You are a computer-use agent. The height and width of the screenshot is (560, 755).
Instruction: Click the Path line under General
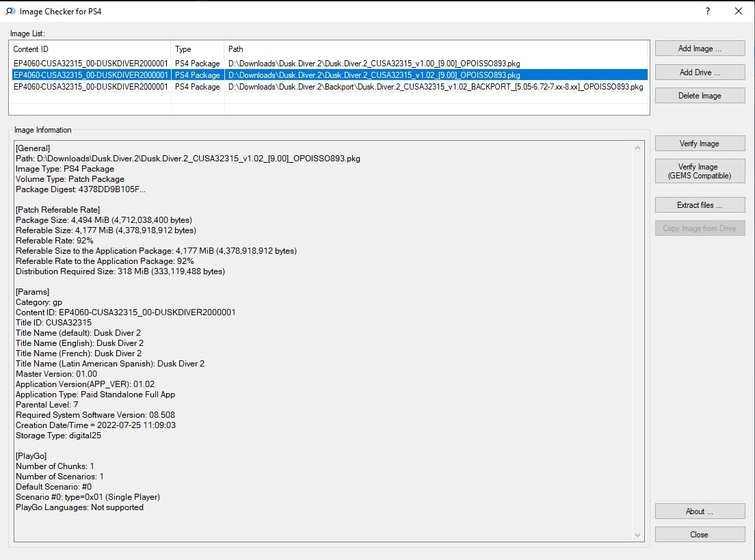188,159
